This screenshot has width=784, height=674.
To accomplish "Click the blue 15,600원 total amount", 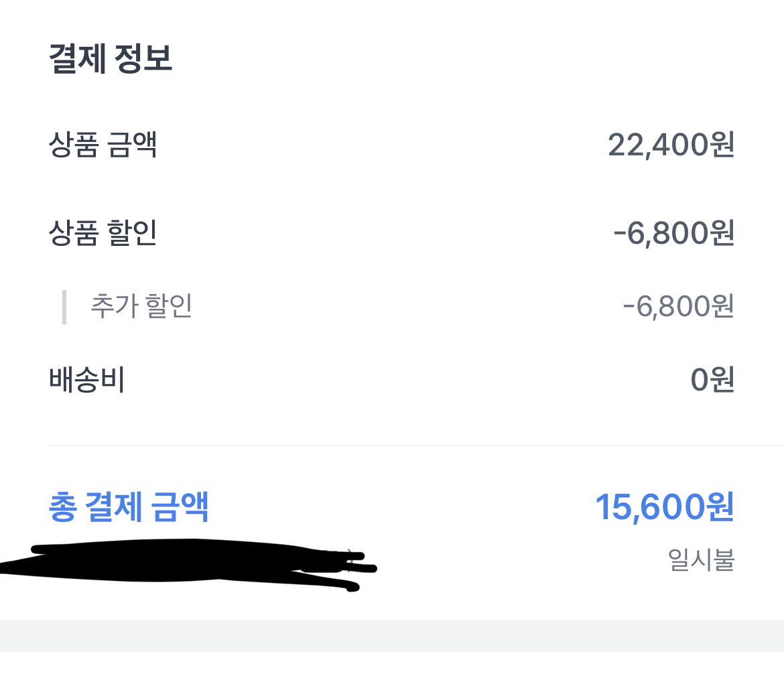I will [x=665, y=507].
